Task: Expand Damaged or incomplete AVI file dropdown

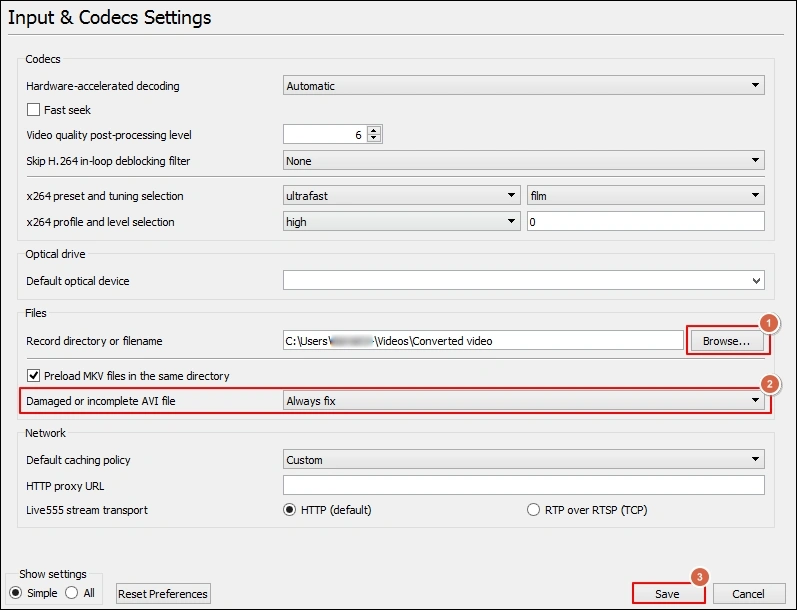Action: (x=524, y=401)
